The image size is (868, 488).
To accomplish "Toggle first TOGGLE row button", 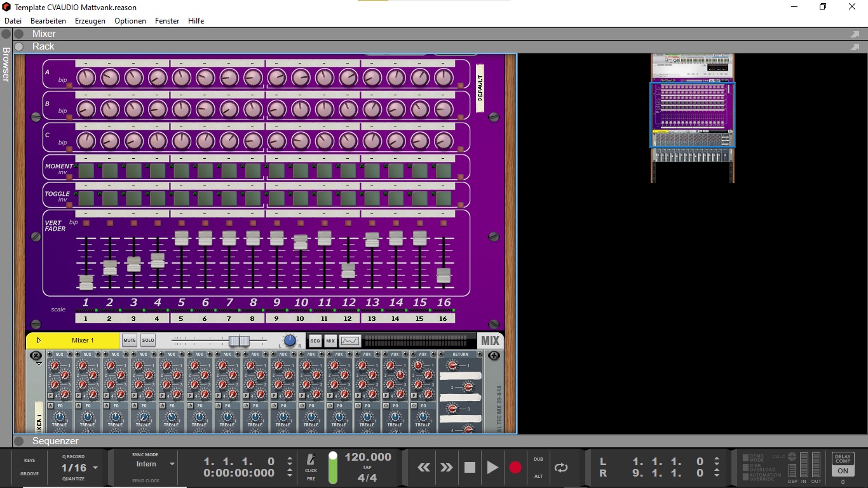I will [86, 198].
